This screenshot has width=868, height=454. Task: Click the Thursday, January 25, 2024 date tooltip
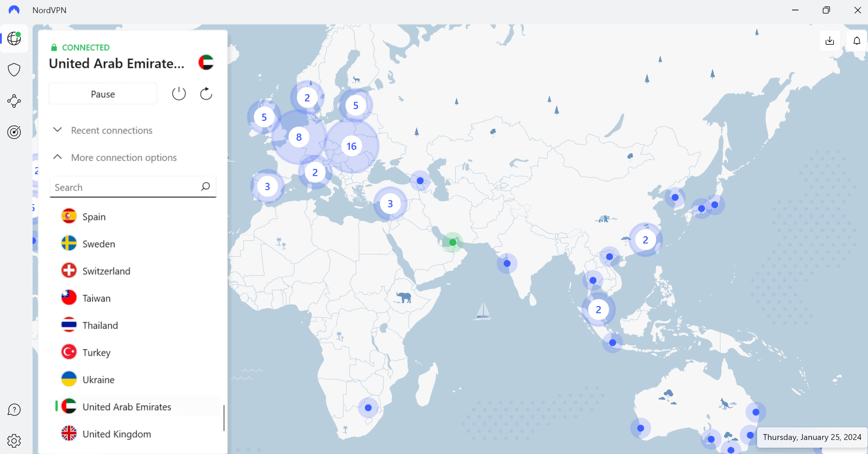[x=812, y=437]
